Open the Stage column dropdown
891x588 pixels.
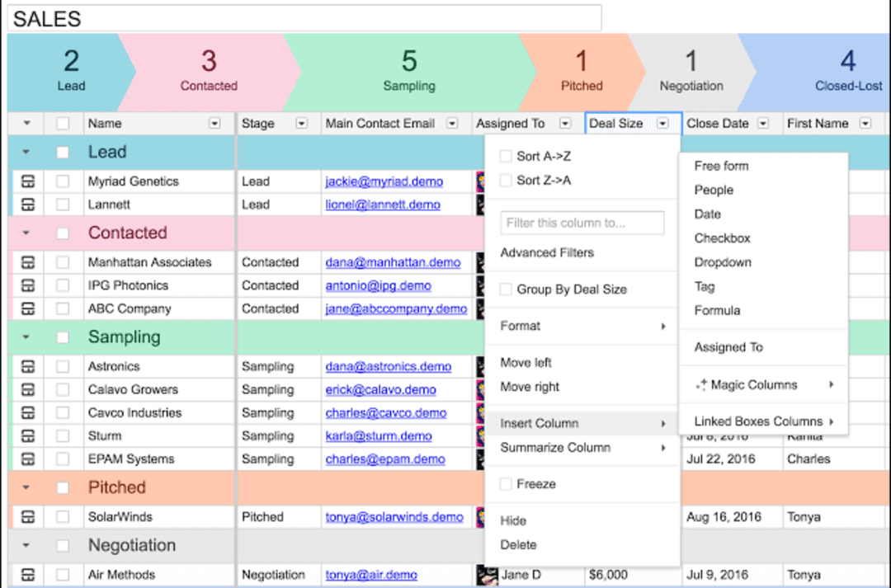coord(301,123)
